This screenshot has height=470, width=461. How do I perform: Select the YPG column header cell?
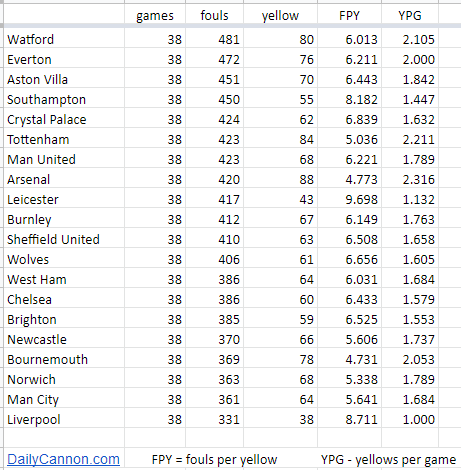[x=410, y=15]
